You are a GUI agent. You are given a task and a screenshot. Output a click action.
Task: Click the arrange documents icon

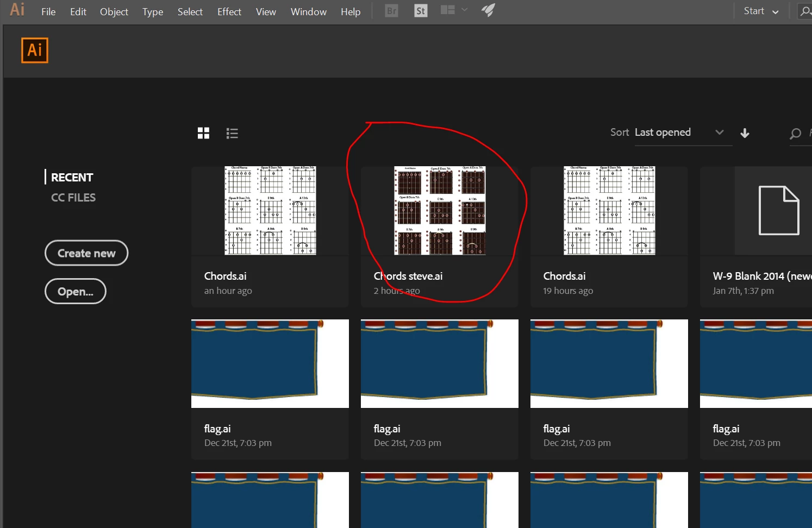(447, 10)
